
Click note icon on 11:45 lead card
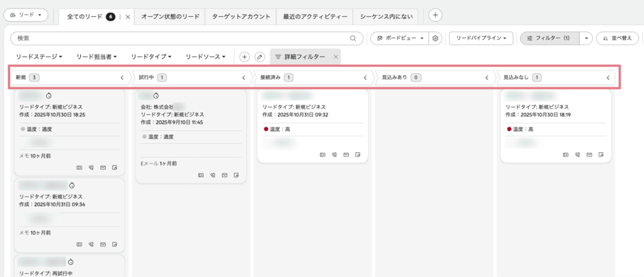click(237, 175)
